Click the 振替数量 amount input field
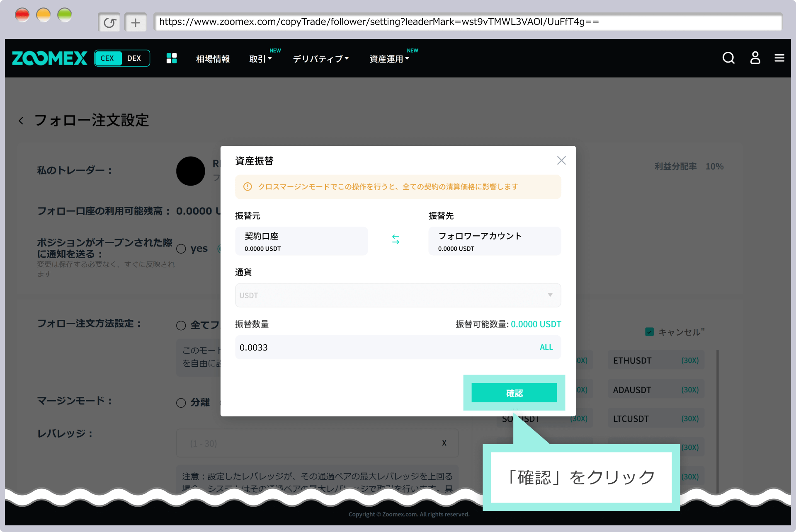This screenshot has width=796, height=532. (x=398, y=347)
